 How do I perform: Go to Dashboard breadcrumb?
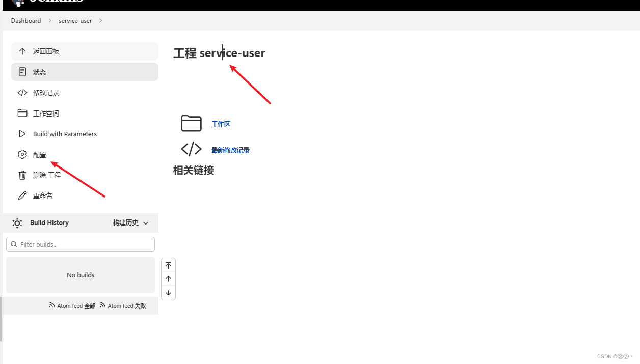26,21
